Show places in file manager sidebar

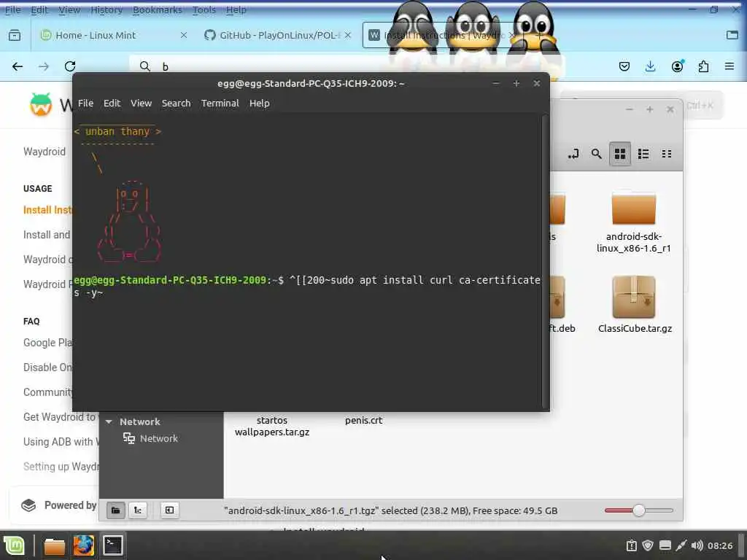pos(115,510)
